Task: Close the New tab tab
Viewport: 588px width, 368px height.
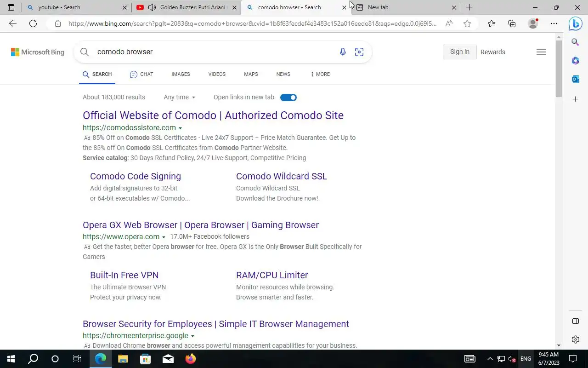Action: pos(454,7)
